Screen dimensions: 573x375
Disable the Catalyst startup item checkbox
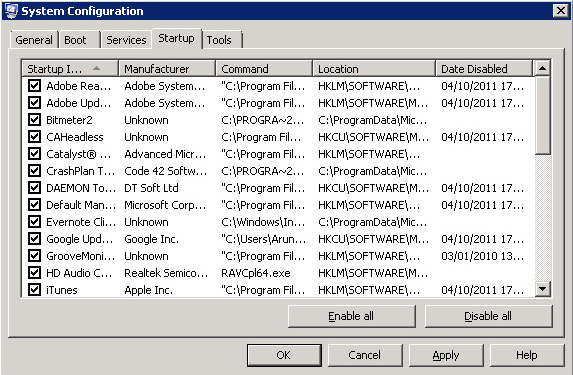point(34,154)
